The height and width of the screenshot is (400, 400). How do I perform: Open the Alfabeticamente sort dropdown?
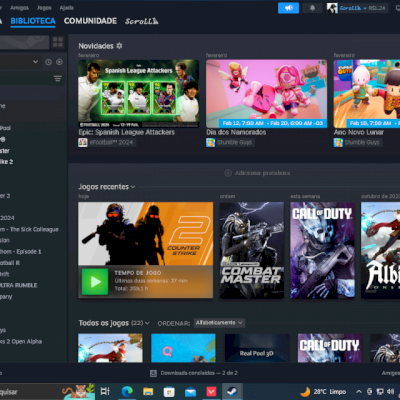219,323
